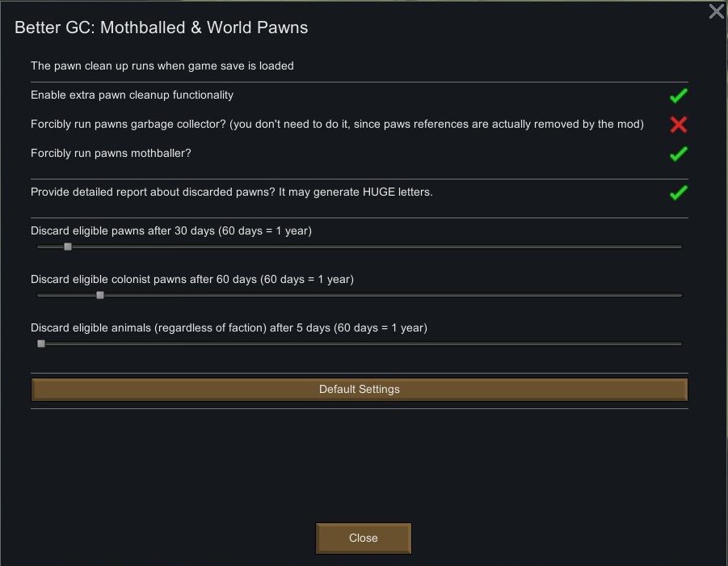Click the 'Enable extra pawn cleanup functionality' label
Screen dimensions: 728x566
pos(132,95)
